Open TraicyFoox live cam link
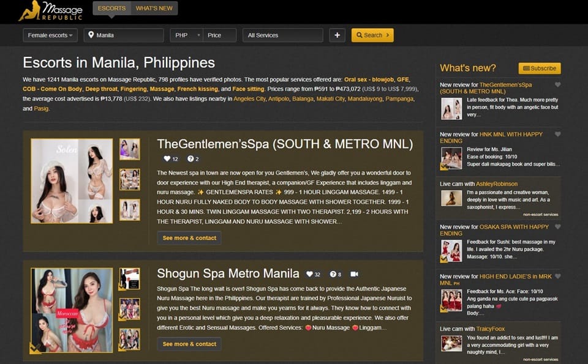Screen dimensions: 588x364 pyautogui.click(x=491, y=329)
